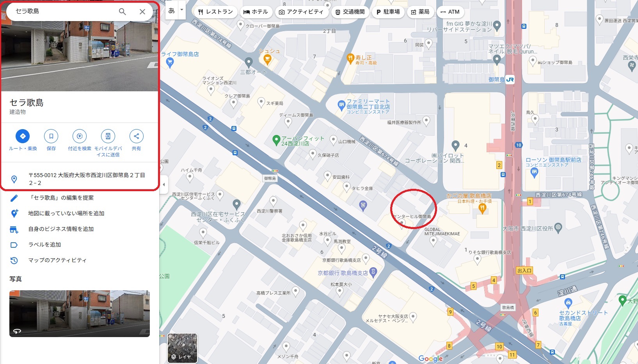Filter by ホテル chip
Viewport: 638px width, 364px height.
(x=256, y=12)
